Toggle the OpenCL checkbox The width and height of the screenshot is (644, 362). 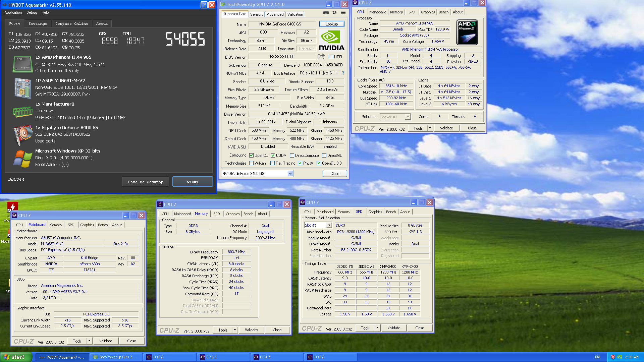251,156
